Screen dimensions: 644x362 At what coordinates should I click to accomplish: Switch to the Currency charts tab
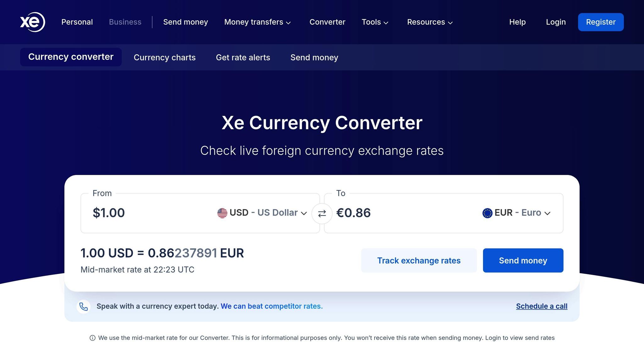[x=164, y=57]
